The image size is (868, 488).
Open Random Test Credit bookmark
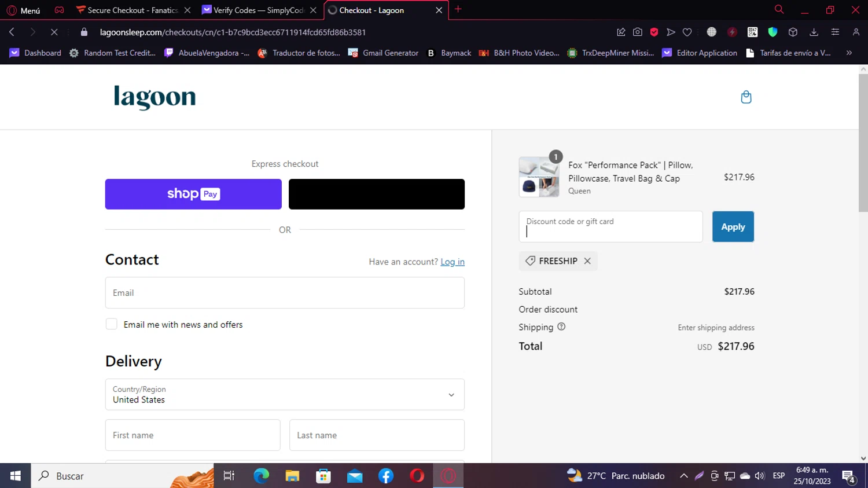click(x=113, y=53)
